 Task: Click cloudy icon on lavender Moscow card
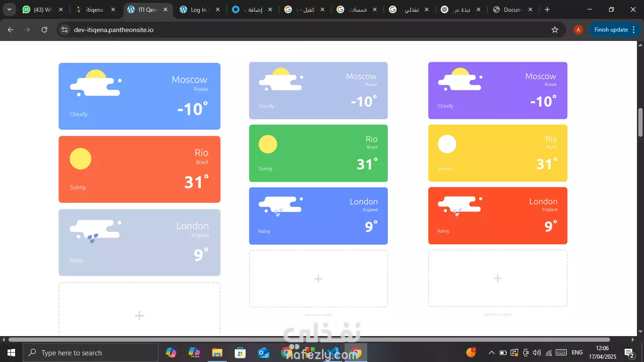[281, 79]
